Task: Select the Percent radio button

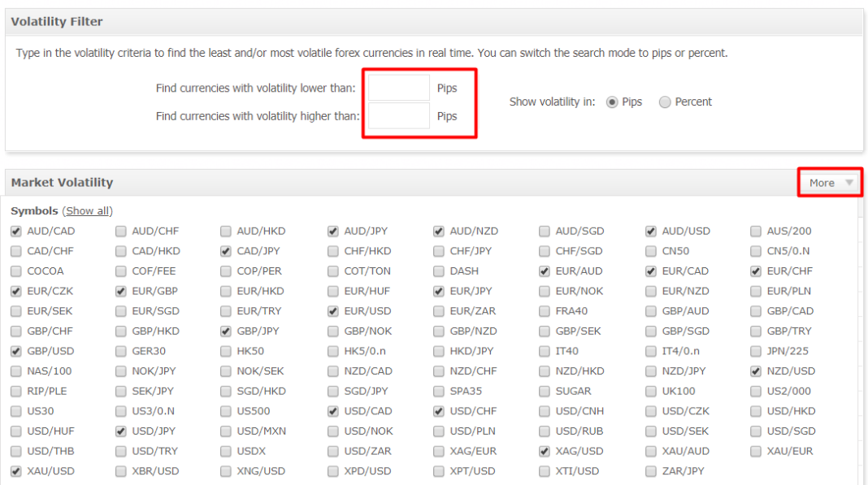Action: click(x=665, y=102)
